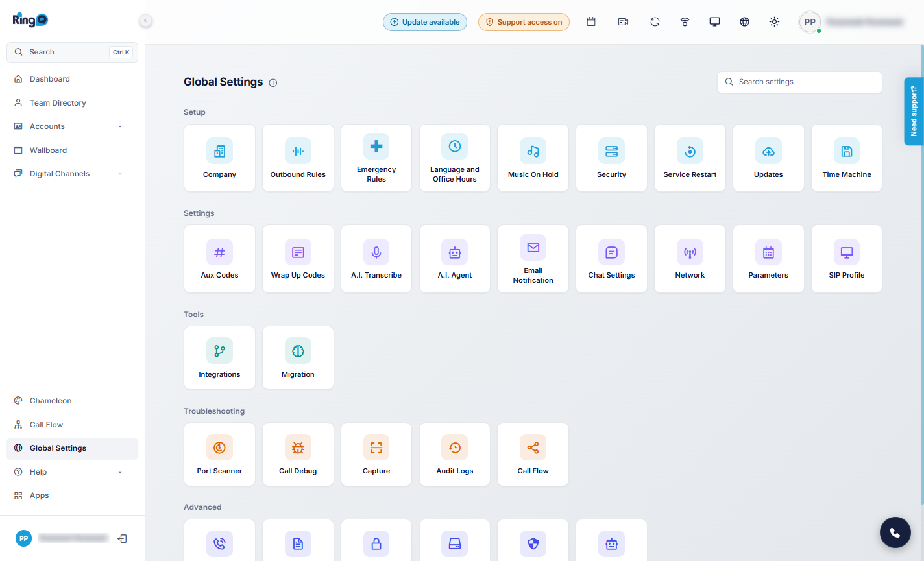Open the Email Notification card

(533, 259)
